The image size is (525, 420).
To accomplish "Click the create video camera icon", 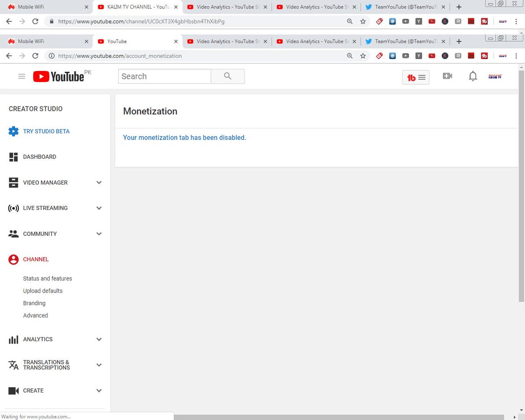I will [x=447, y=76].
